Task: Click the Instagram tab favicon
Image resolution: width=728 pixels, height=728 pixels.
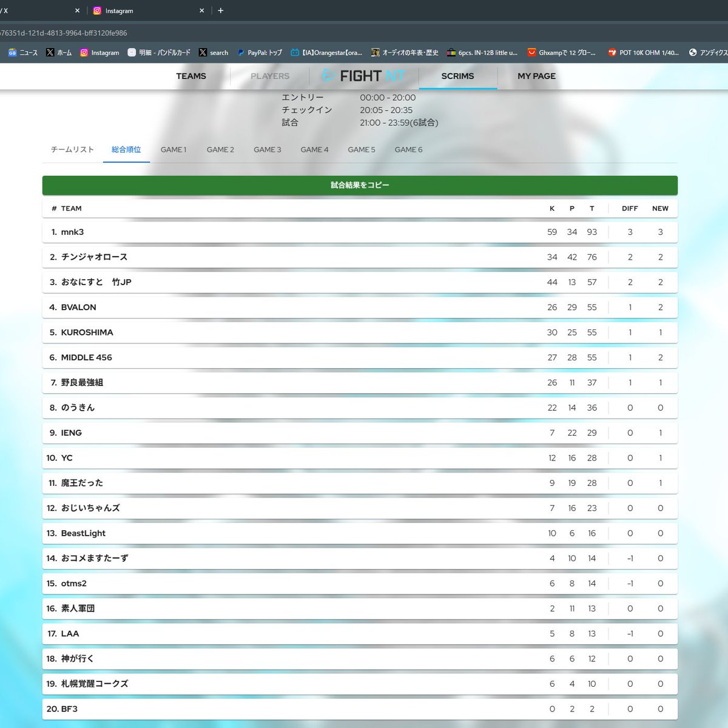Action: click(97, 10)
